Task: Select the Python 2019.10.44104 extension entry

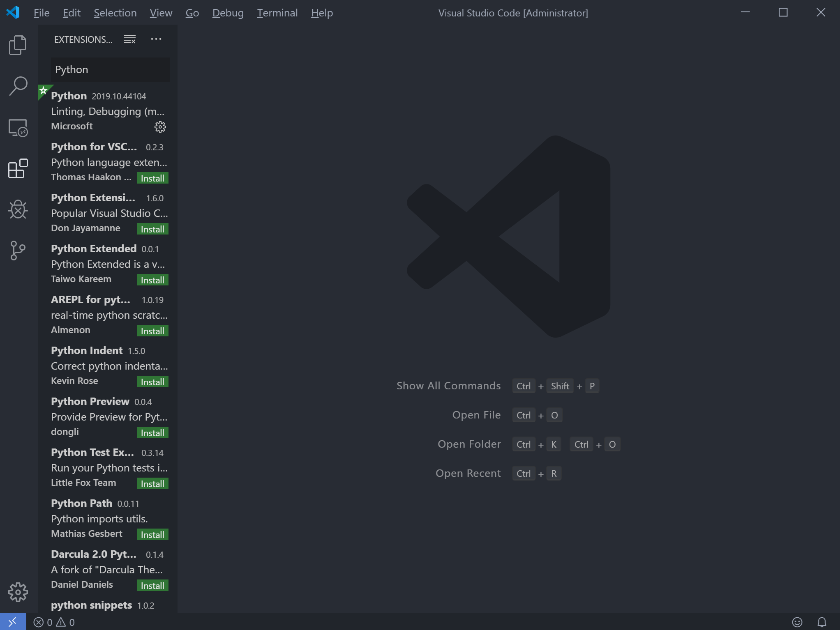Action: point(108,111)
